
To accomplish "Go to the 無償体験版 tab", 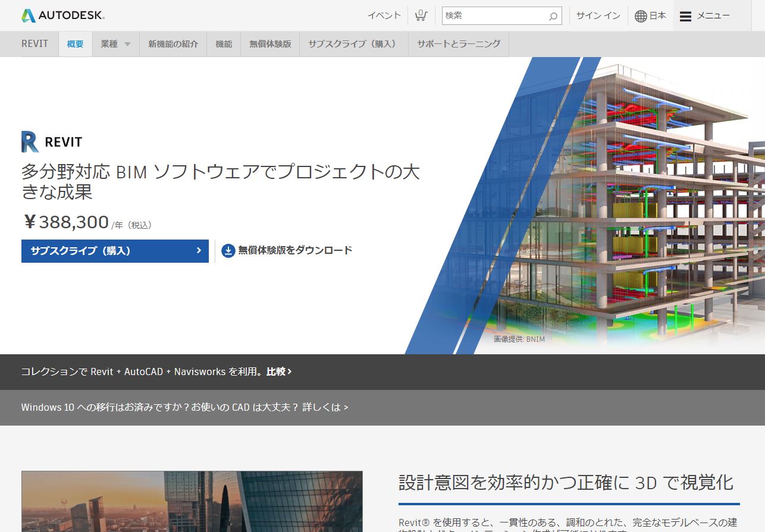I will click(x=270, y=44).
